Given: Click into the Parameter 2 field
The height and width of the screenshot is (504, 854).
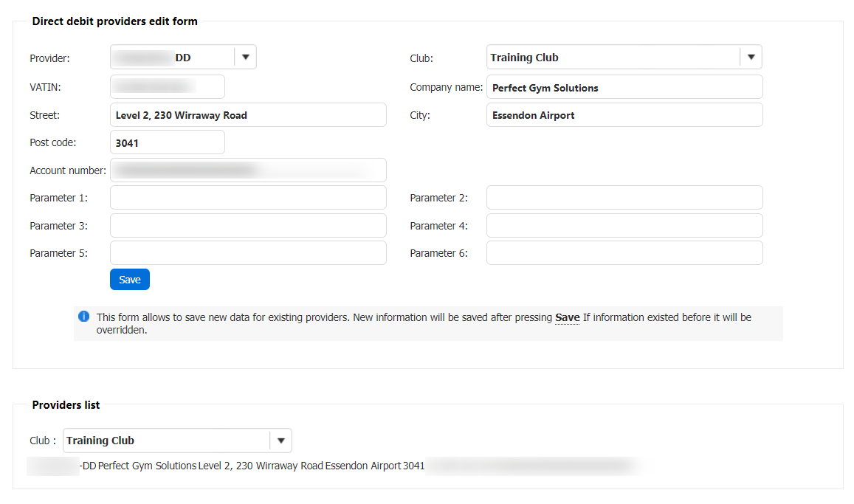Looking at the screenshot, I should pyautogui.click(x=624, y=198).
